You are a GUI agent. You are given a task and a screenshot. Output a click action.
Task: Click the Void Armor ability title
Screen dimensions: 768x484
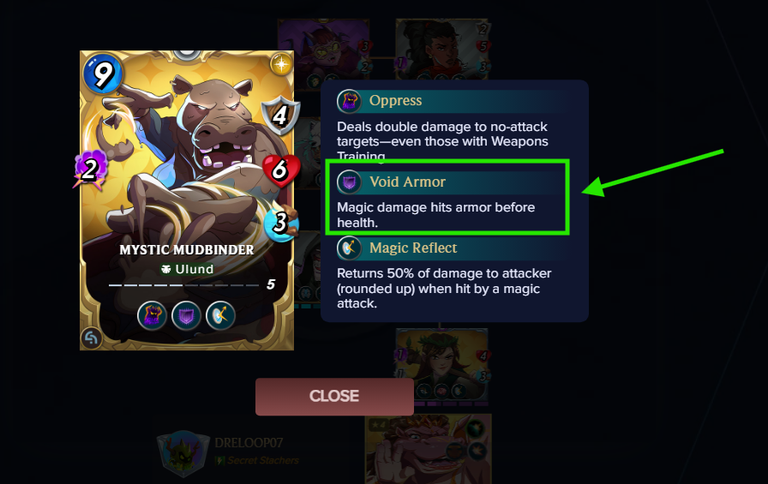pyautogui.click(x=408, y=182)
